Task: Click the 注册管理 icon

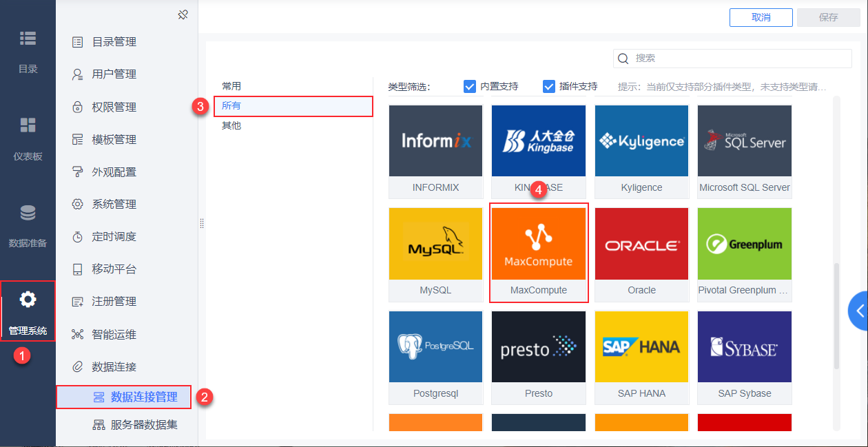Action: point(77,302)
